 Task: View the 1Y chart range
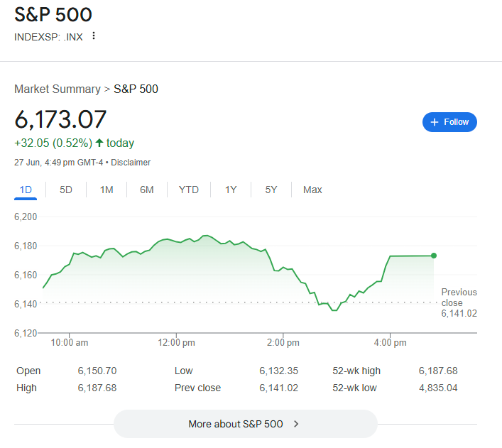click(231, 190)
